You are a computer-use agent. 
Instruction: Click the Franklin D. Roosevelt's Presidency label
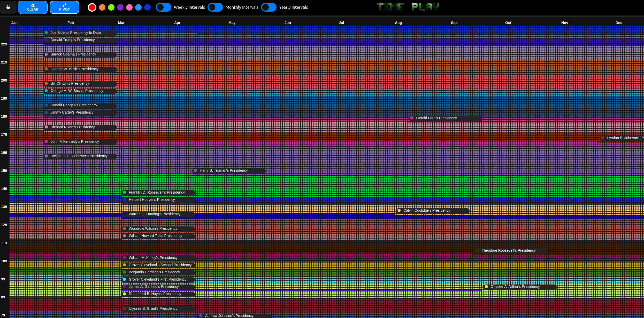(157, 192)
